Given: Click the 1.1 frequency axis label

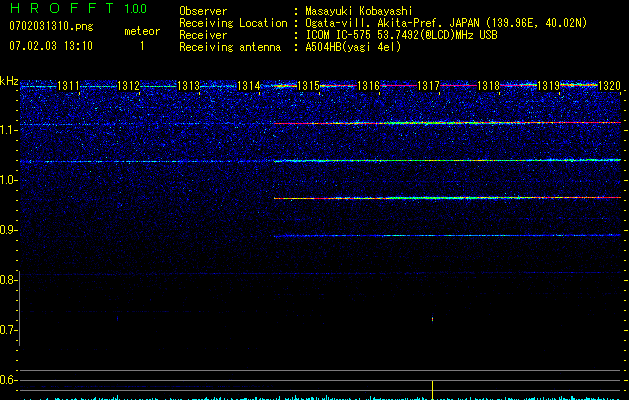Looking at the screenshot, I should (x=8, y=130).
